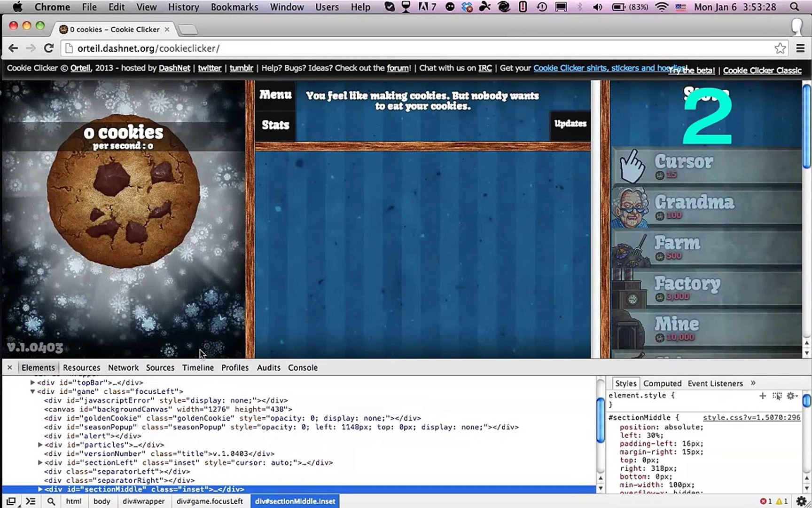
Task: Click the red error count indicator
Action: pyautogui.click(x=766, y=501)
